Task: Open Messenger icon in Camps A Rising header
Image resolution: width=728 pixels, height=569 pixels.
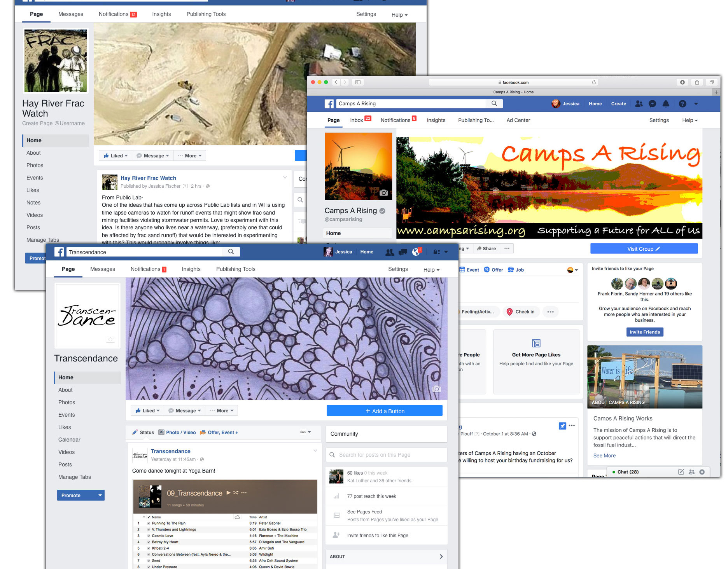Action: pyautogui.click(x=653, y=104)
